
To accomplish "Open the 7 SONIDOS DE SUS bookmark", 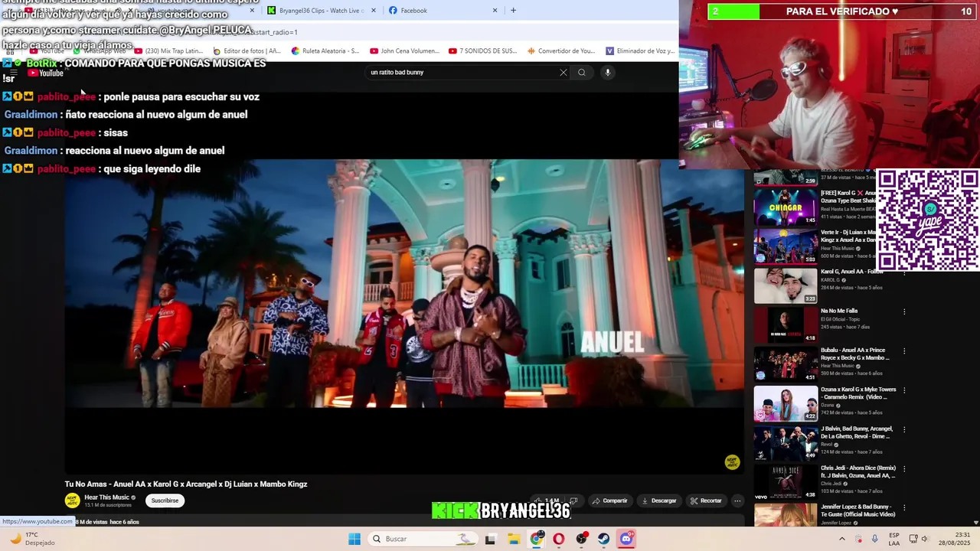I will click(x=483, y=51).
